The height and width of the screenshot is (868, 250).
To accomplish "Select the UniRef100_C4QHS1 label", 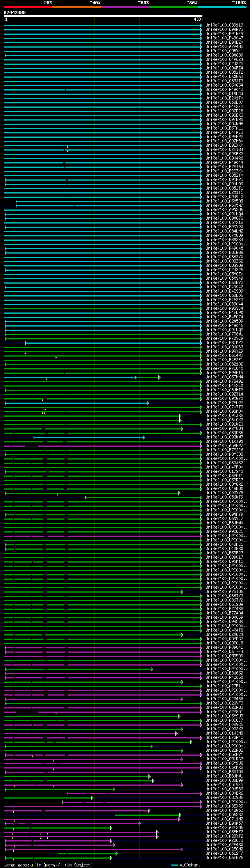I will pos(224,545).
